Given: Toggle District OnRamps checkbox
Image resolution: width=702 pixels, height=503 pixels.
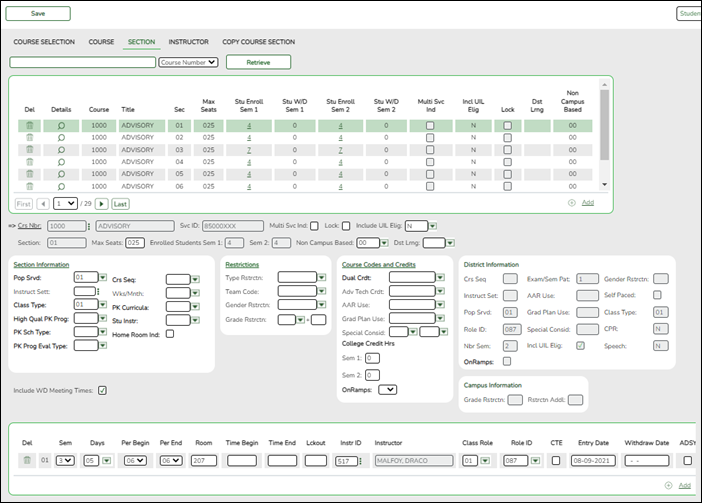Looking at the screenshot, I should click(x=507, y=361).
